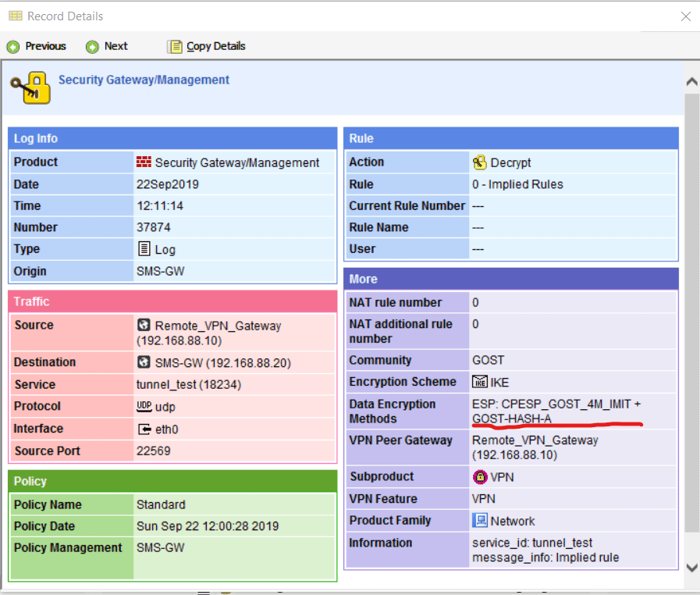Click the Copy Details button

tap(207, 46)
